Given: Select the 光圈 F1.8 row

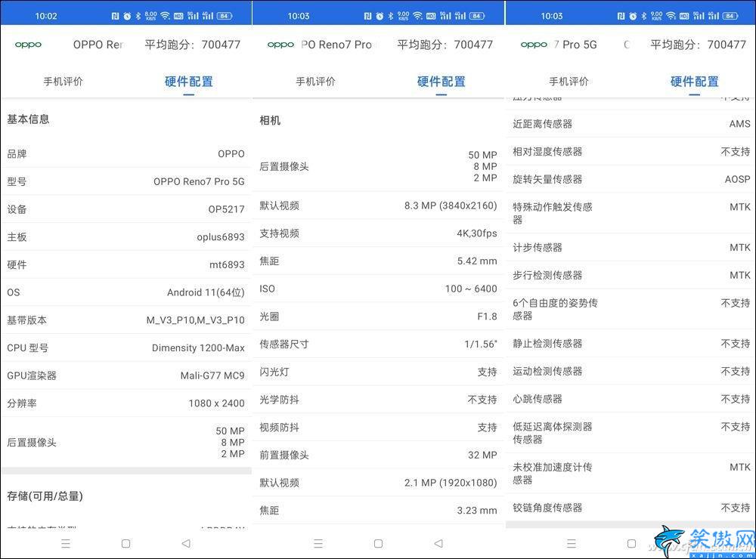Looking at the screenshot, I should click(378, 317).
